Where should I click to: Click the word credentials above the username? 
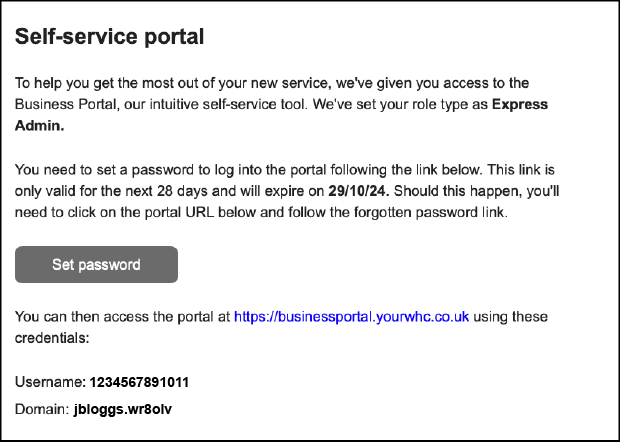[x=52, y=338]
